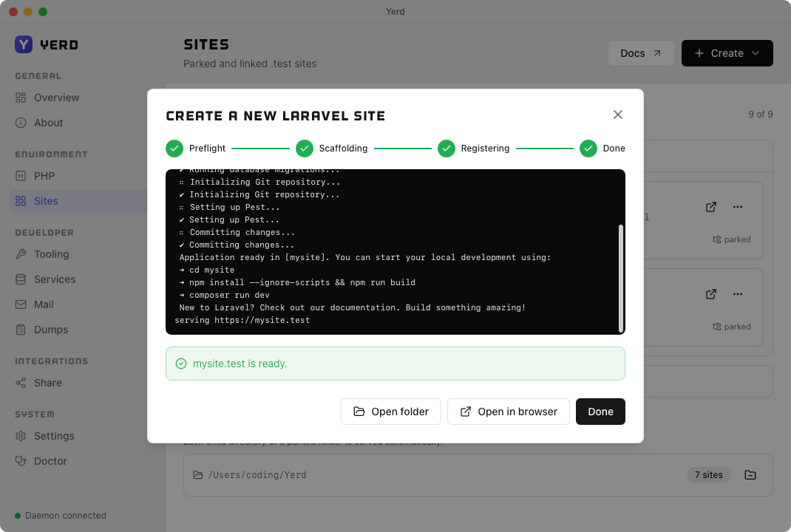Screen dimensions: 791x532
Task: Open the Docs link
Action: (x=641, y=53)
